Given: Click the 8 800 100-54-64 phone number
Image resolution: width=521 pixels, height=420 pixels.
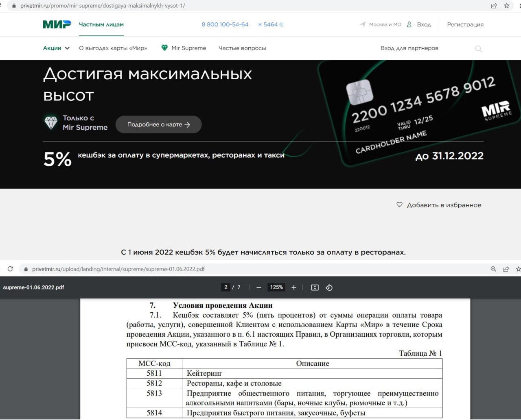Looking at the screenshot, I should point(225,24).
